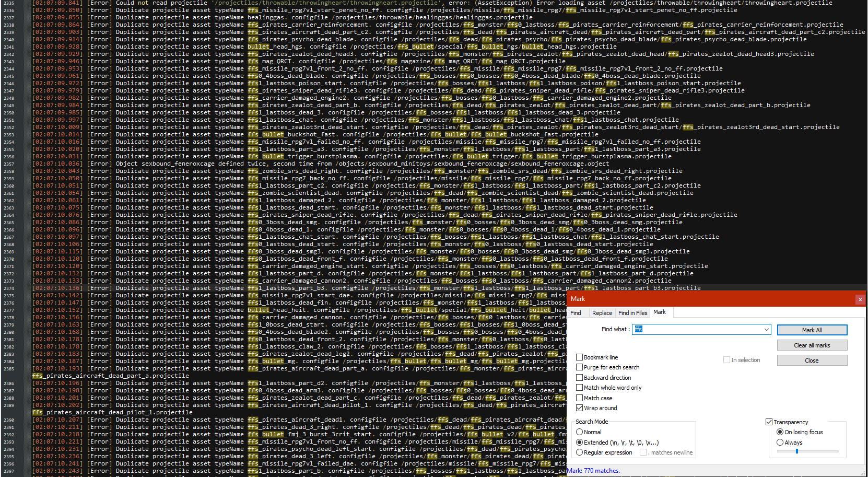The image size is (868, 477).
Task: Click timestamp [02:07:10.009] in the log
Action: 57,127
